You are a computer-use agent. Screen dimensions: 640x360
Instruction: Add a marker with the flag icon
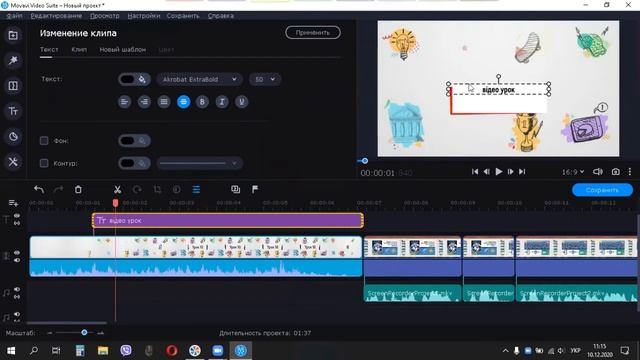(255, 189)
